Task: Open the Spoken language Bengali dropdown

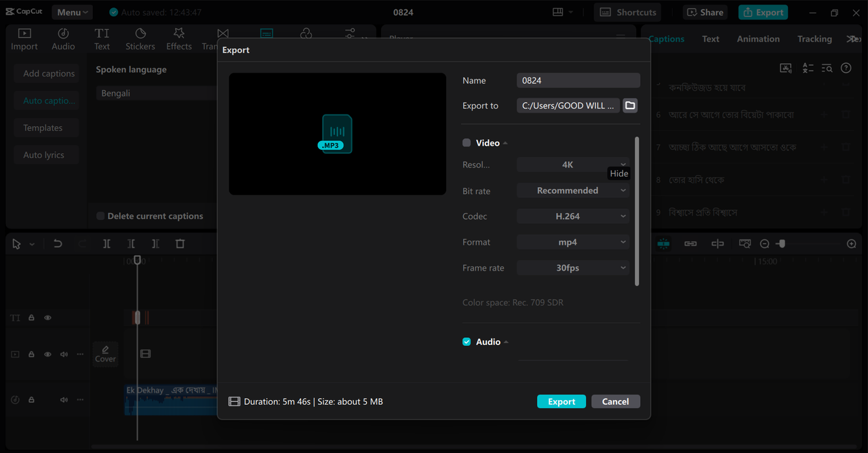Action: pos(157,93)
